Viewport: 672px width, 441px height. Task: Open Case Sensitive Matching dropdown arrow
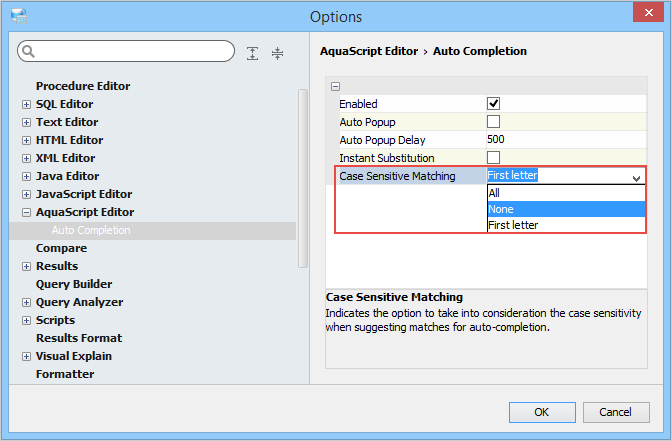pos(636,177)
